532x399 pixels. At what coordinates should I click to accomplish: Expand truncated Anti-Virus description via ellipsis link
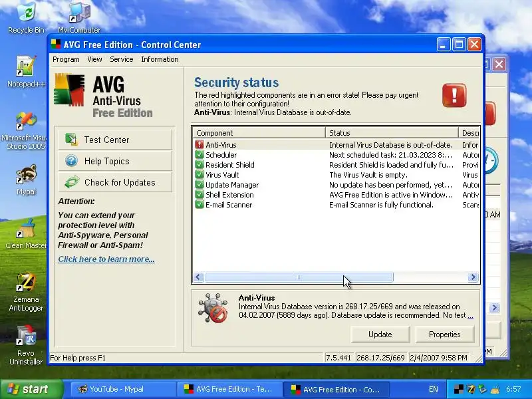click(470, 315)
